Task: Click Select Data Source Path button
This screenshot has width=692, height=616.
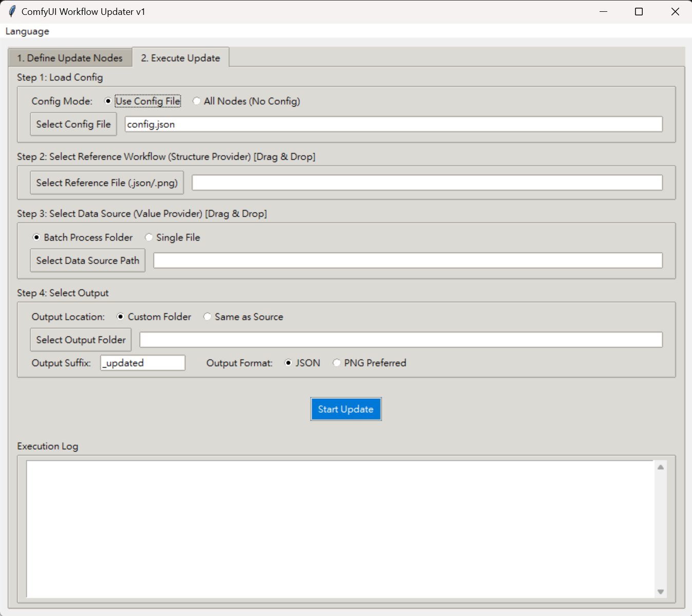Action: pyautogui.click(x=88, y=260)
